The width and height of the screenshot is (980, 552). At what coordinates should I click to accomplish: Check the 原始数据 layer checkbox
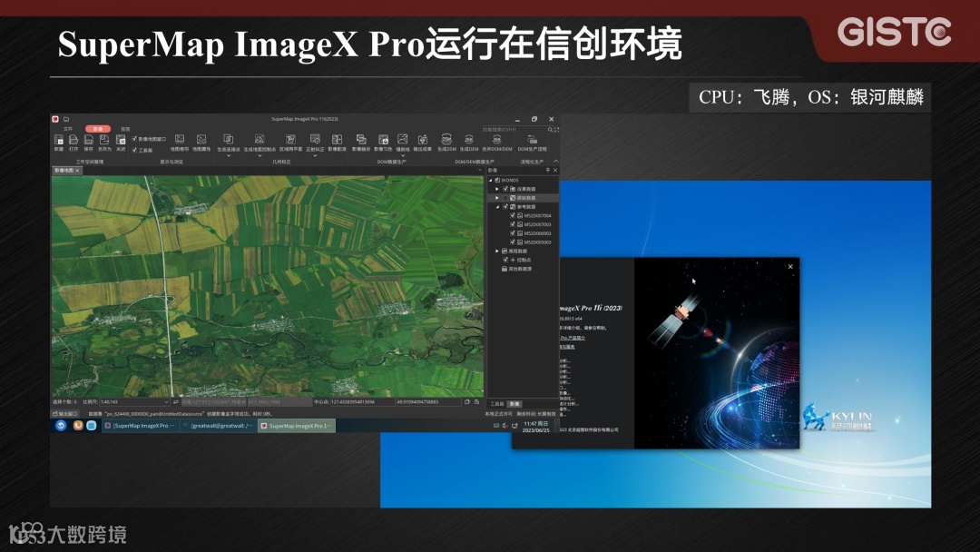click(x=505, y=198)
